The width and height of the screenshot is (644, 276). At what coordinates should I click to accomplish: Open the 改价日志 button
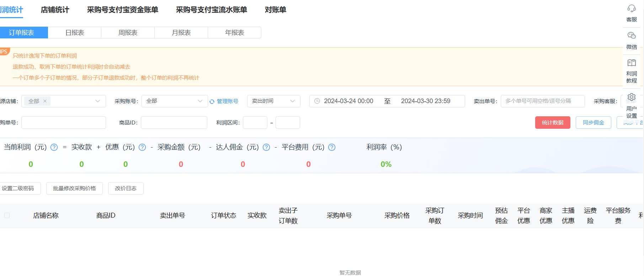[x=126, y=188]
